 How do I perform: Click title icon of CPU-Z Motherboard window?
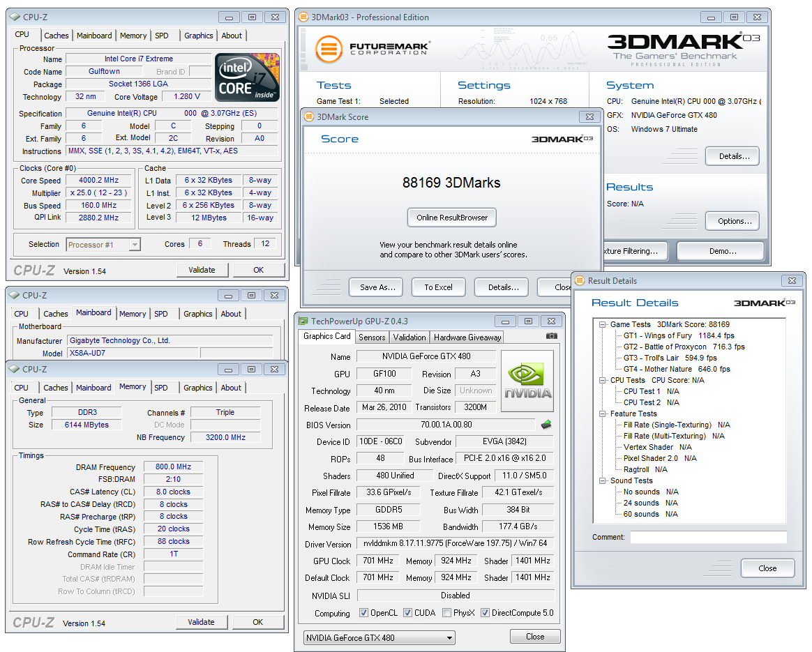tap(14, 296)
